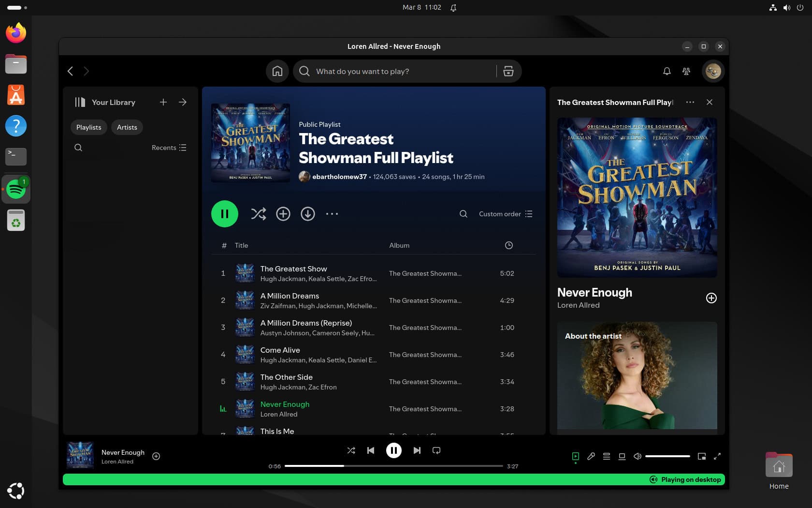Open Firefox from the dock
This screenshot has width=812, height=508.
(16, 33)
